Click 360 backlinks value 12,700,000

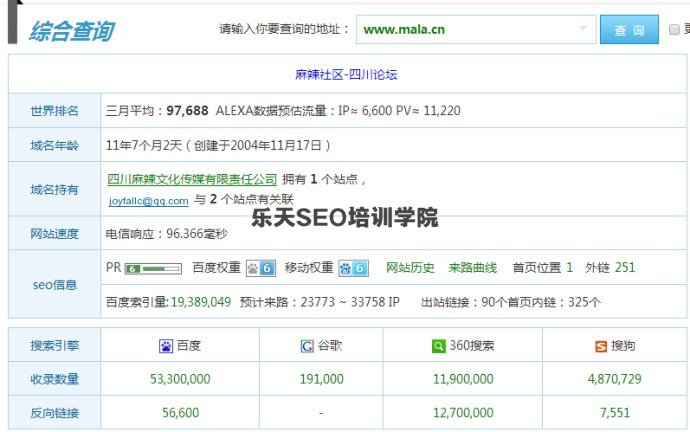coord(463,413)
